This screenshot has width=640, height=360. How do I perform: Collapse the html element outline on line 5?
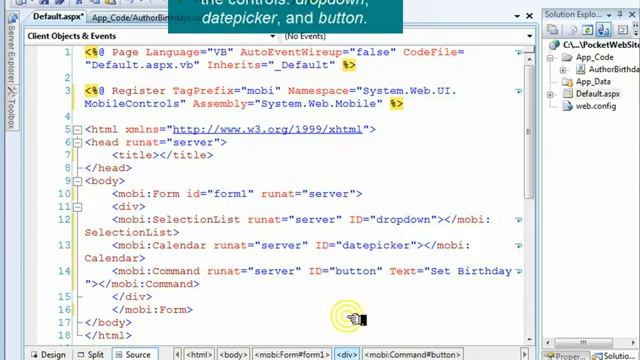(77, 130)
